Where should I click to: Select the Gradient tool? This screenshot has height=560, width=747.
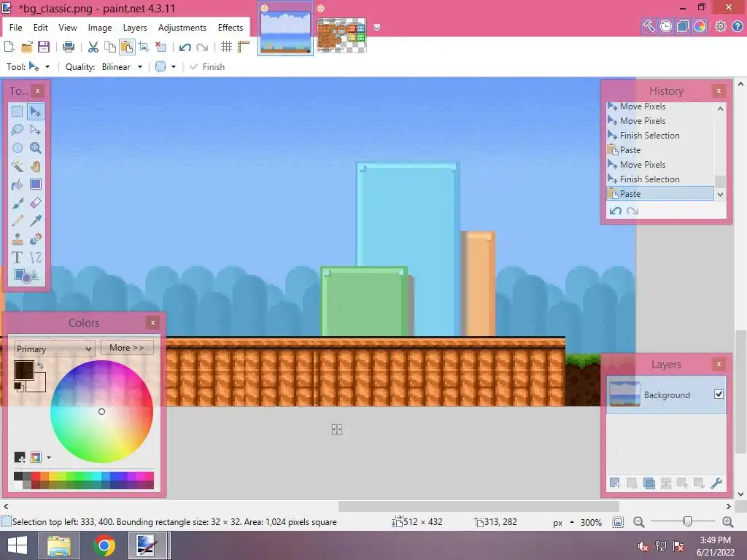(x=35, y=184)
